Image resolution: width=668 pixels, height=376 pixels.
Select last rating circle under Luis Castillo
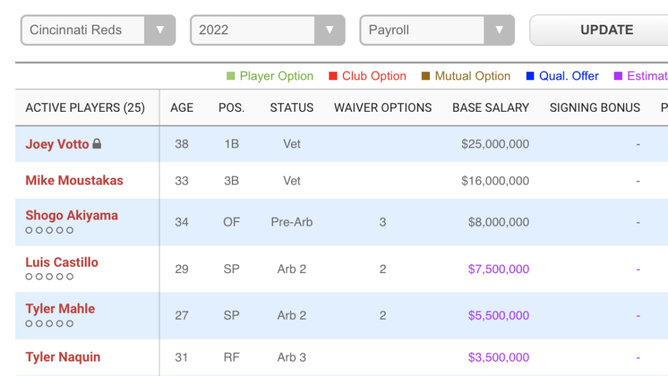pyautogui.click(x=70, y=277)
